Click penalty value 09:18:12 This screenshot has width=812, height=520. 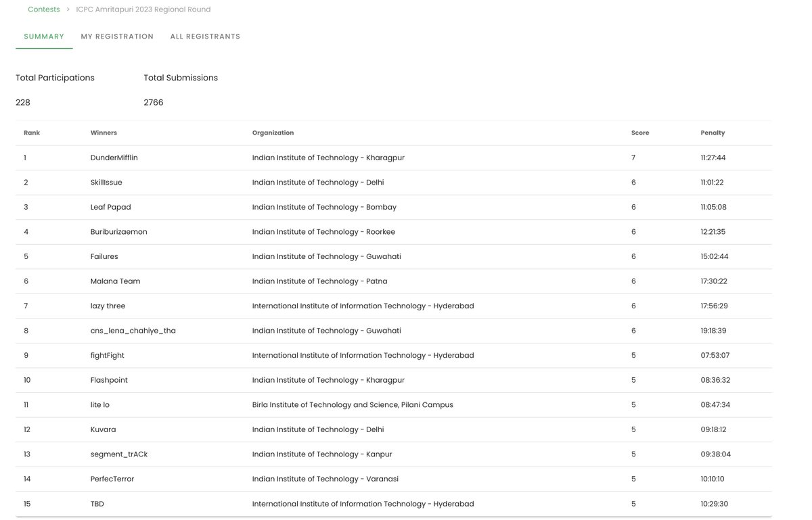(714, 429)
